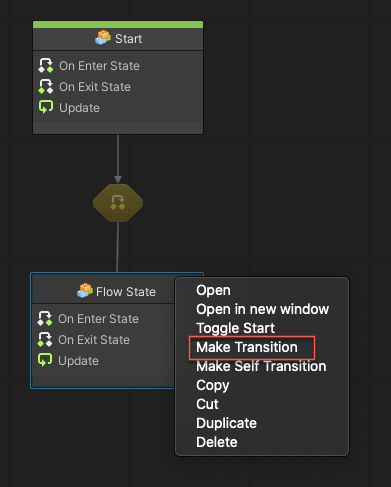This screenshot has height=487, width=391.
Task: Choose Delete in the context menu
Action: click(217, 442)
